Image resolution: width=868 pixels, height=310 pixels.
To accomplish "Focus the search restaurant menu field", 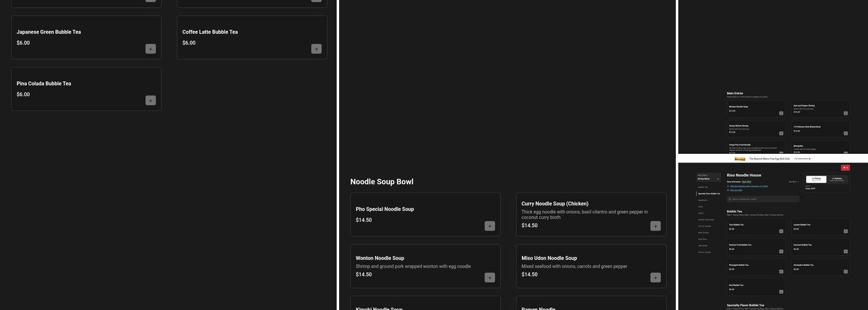I will (763, 199).
